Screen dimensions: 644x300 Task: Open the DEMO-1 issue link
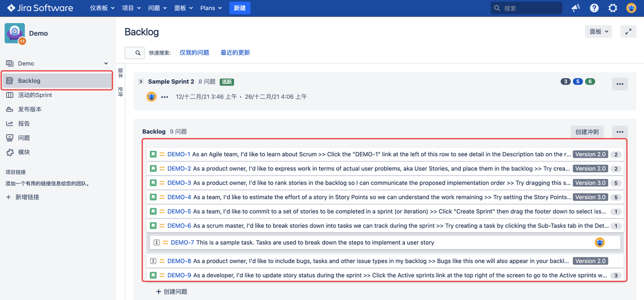click(x=179, y=154)
